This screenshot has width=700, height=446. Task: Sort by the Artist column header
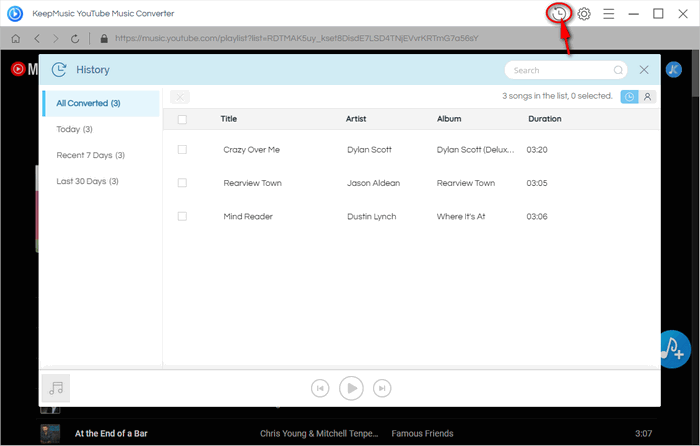click(x=356, y=119)
